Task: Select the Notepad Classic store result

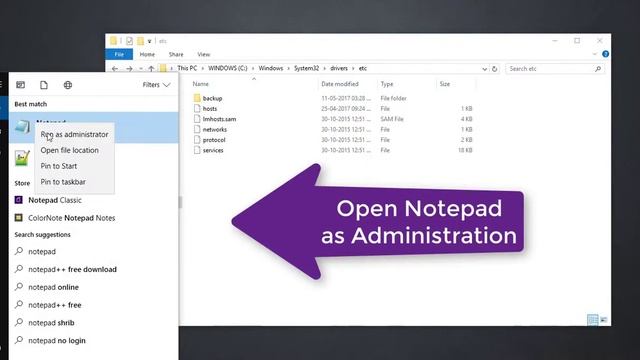Action: (x=55, y=200)
